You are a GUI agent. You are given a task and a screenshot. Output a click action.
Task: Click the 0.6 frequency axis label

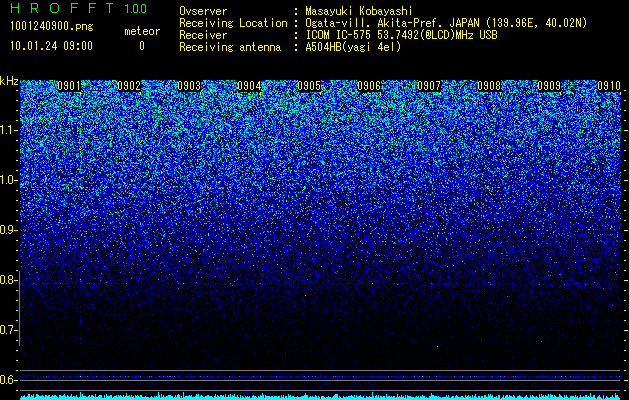(x=9, y=380)
